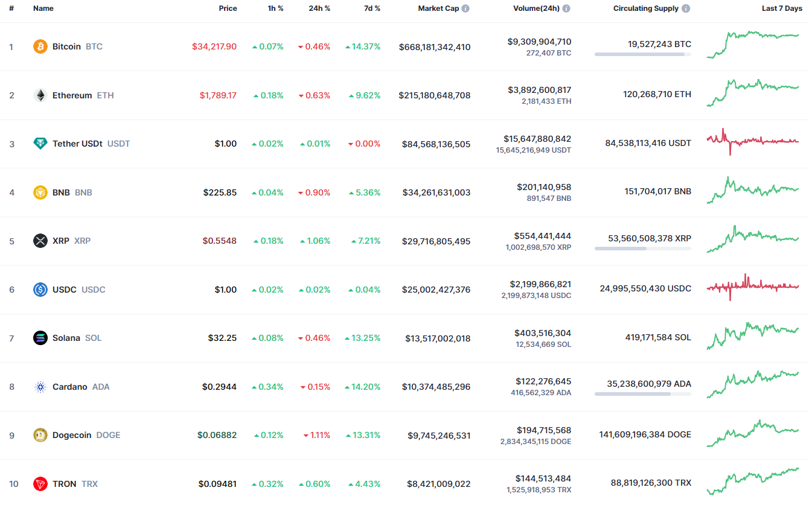812x505 pixels.
Task: Sort table by Name column header
Action: [43, 8]
